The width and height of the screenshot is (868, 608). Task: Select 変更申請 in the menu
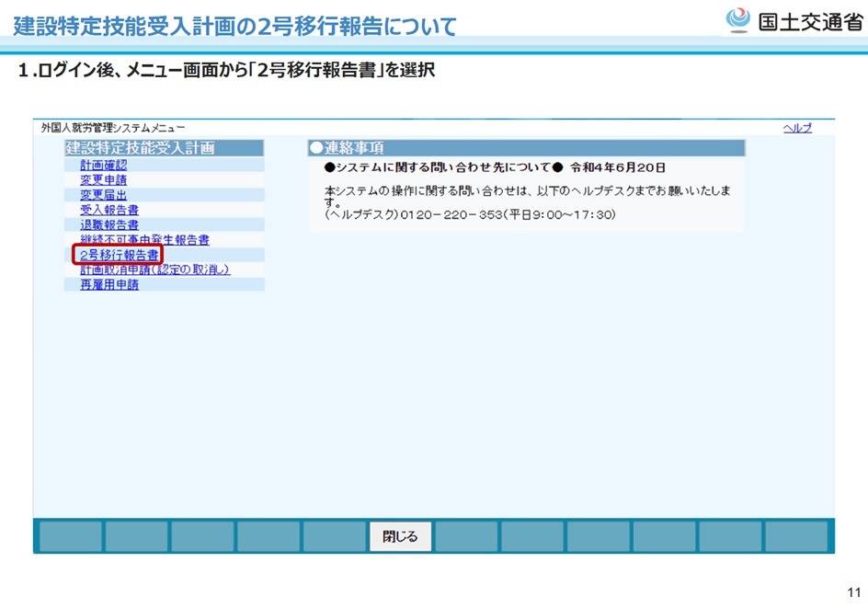click(103, 179)
